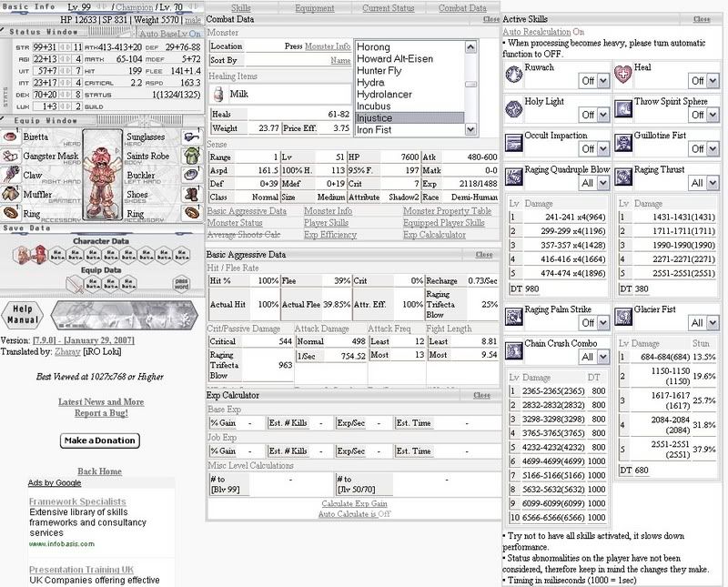
Task: Click the Holy Light skill icon
Action: point(514,108)
